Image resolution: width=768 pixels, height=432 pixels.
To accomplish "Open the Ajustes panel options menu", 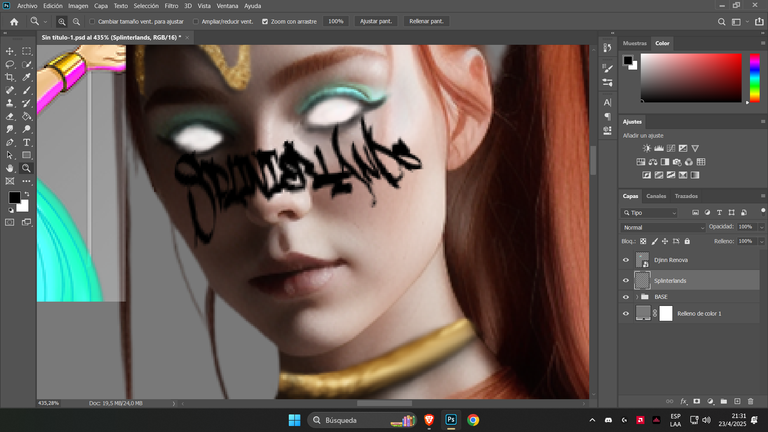I will tap(763, 121).
